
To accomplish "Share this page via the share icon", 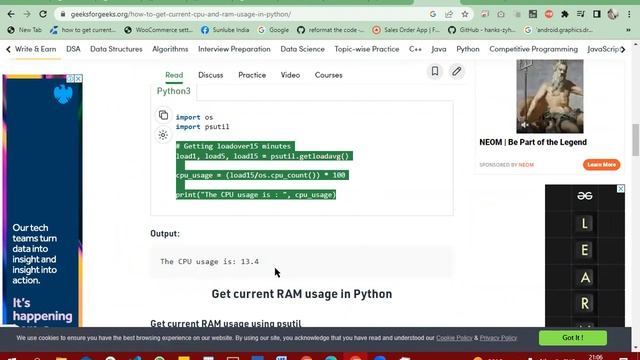I will point(449,14).
